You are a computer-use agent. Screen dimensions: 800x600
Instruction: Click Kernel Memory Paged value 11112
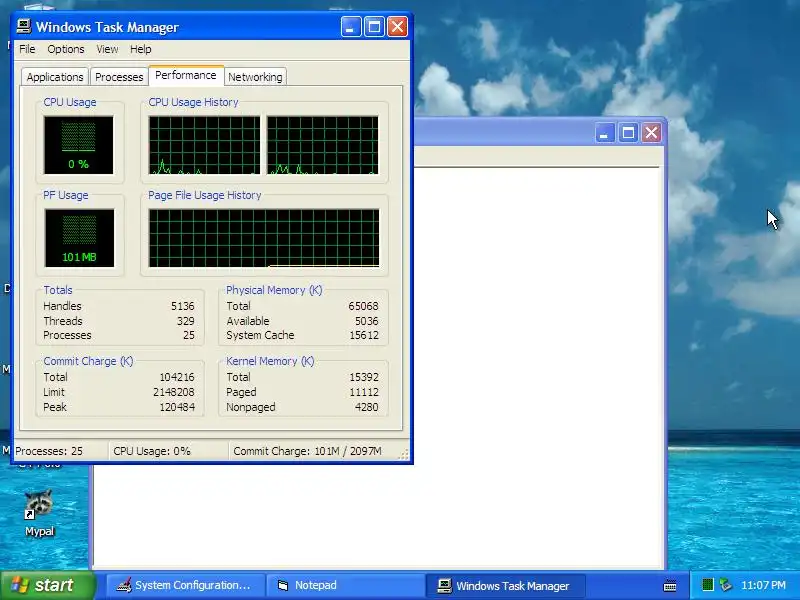point(364,392)
